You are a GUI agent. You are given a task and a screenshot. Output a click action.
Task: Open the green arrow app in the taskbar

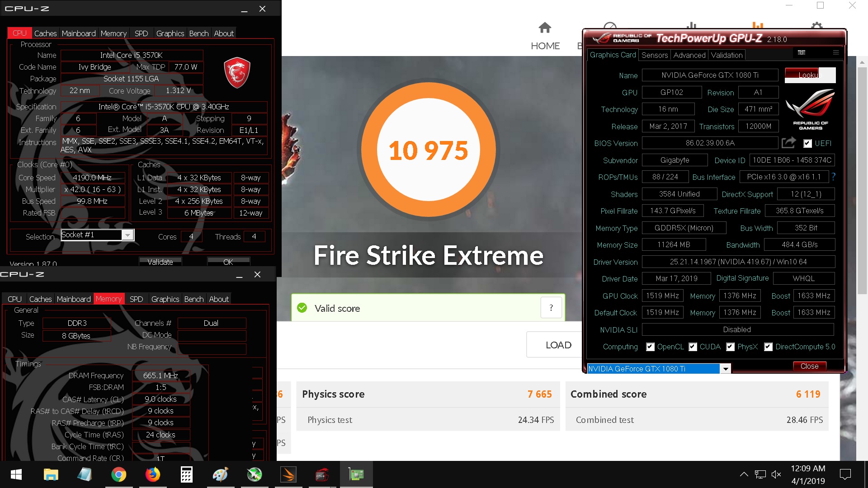(x=255, y=474)
